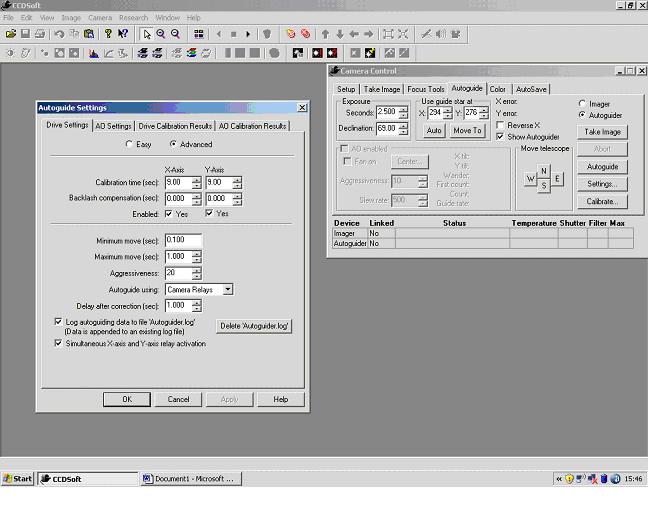
Task: Open the Camera menu
Action: point(100,18)
